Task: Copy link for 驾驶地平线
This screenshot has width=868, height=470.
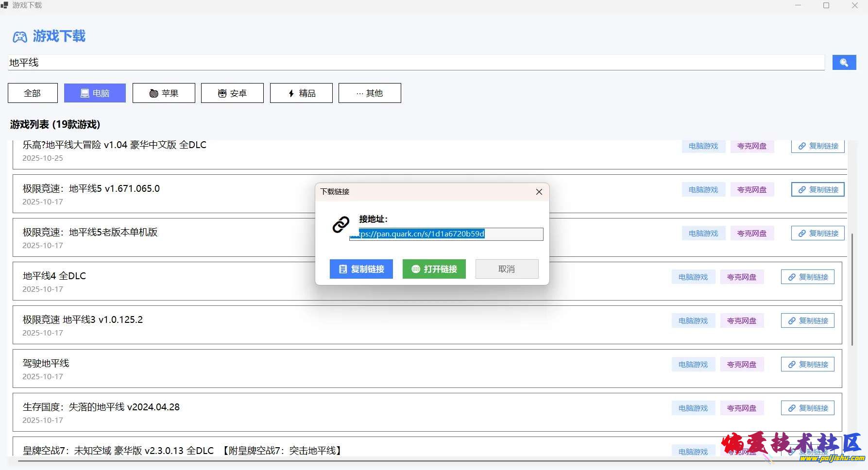Action: click(807, 365)
